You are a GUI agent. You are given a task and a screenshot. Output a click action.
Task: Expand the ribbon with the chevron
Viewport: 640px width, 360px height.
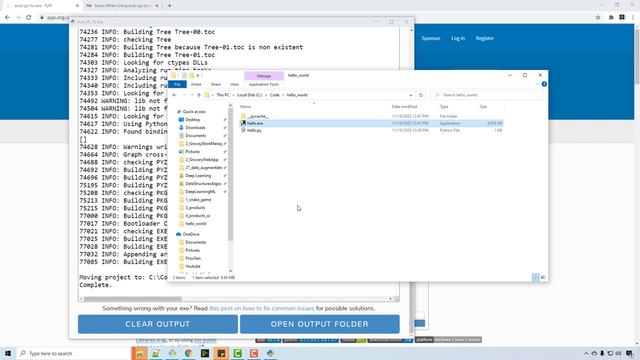pos(537,84)
